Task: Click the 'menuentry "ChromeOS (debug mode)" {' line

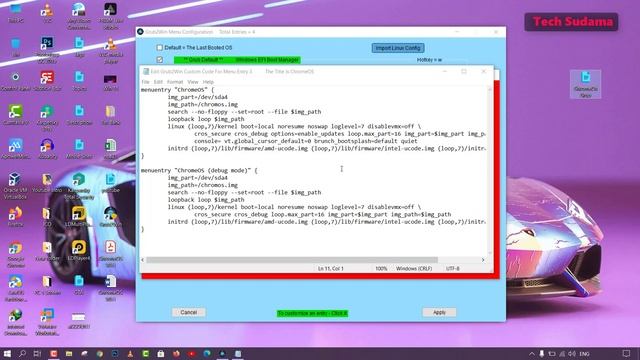Action: point(199,170)
